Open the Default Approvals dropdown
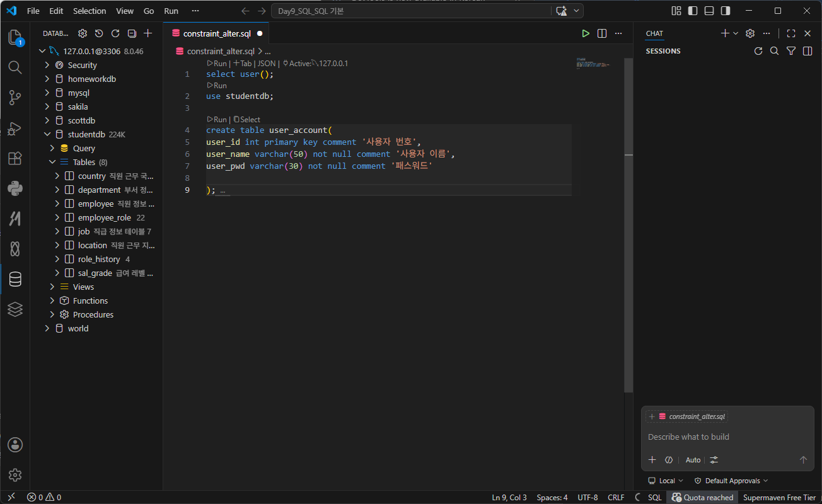This screenshot has height=504, width=822. (731, 481)
